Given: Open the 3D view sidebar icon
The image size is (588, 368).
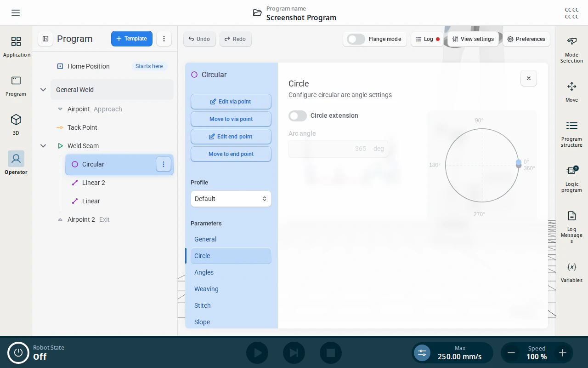Looking at the screenshot, I should click(x=16, y=125).
